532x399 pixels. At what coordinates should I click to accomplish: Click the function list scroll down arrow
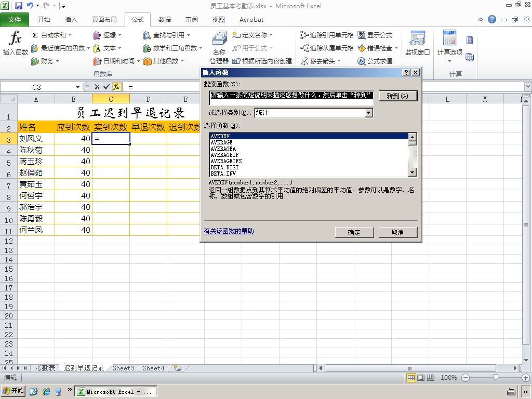point(412,172)
